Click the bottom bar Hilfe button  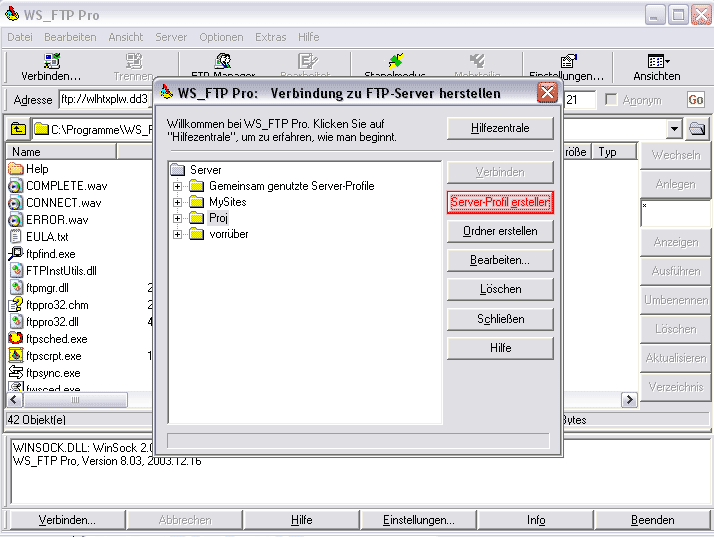[x=301, y=520]
